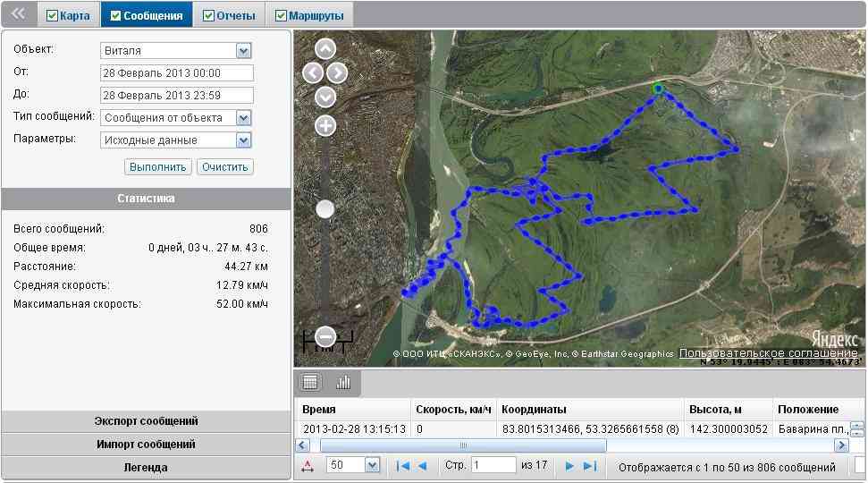Viewport: 868px width, 483px height.
Task: Toggle the Карта checkbox
Action: 52,15
